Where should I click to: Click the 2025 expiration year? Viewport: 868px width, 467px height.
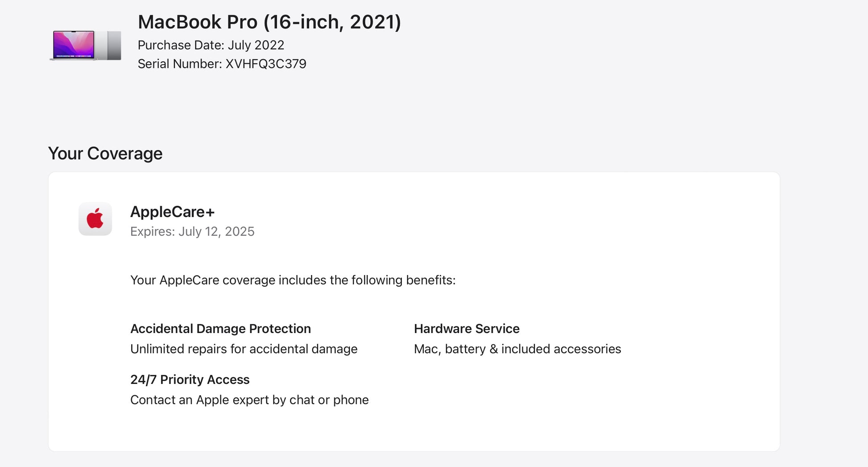[240, 231]
